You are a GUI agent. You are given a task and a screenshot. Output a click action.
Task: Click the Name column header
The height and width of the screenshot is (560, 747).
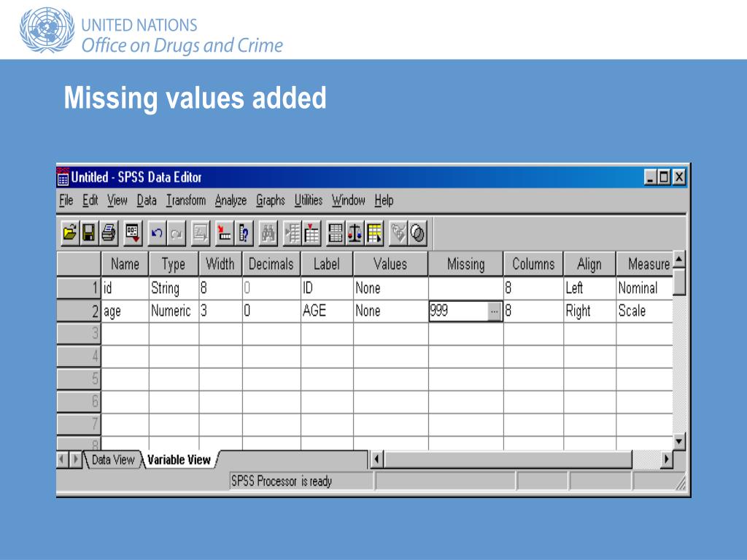pyautogui.click(x=125, y=264)
